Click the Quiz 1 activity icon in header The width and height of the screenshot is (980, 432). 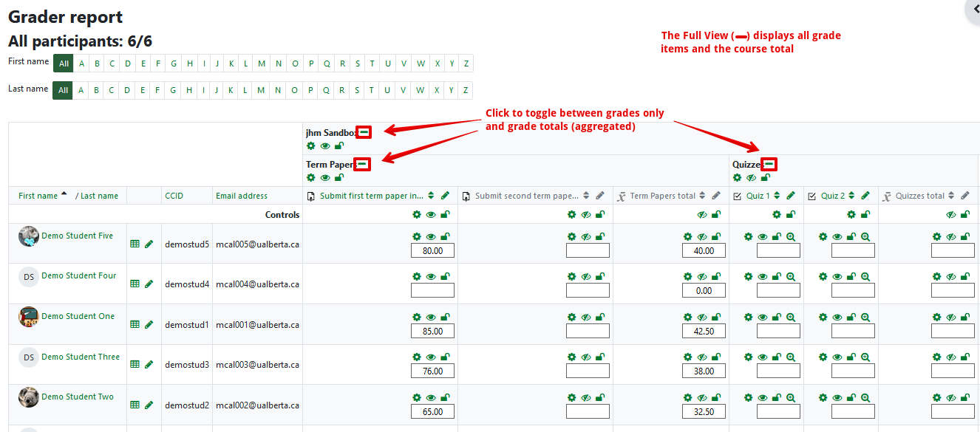(738, 196)
